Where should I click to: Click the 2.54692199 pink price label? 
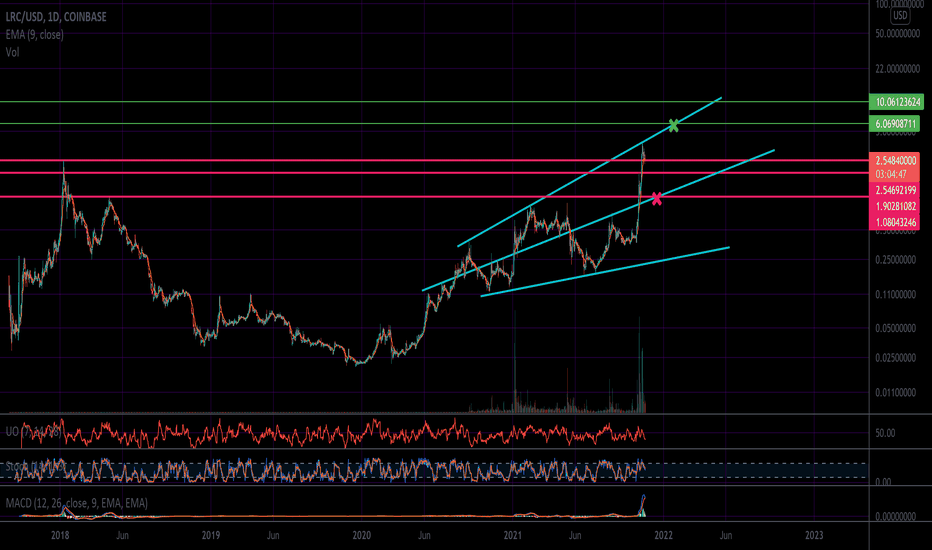coord(895,190)
